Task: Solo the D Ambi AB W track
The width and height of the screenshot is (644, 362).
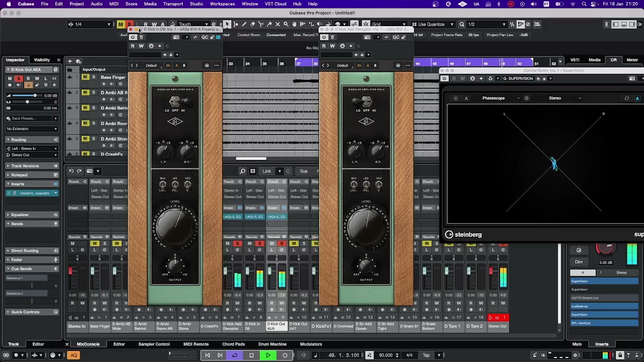Action: point(94,93)
